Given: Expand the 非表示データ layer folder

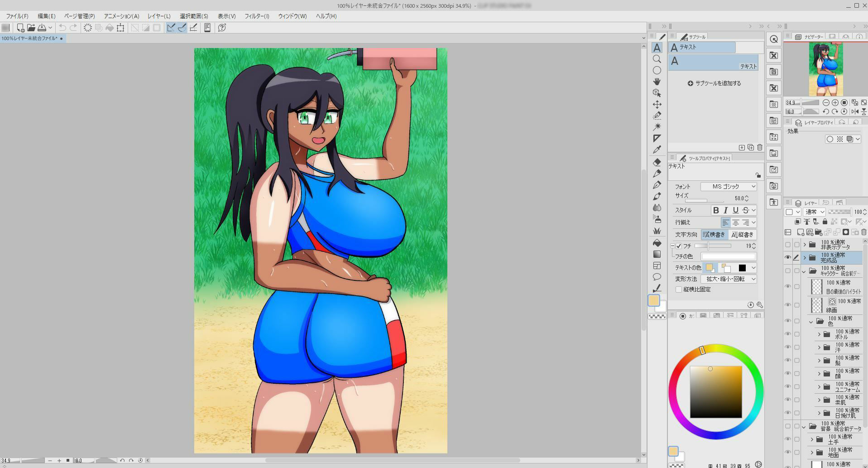Looking at the screenshot, I should (x=805, y=245).
